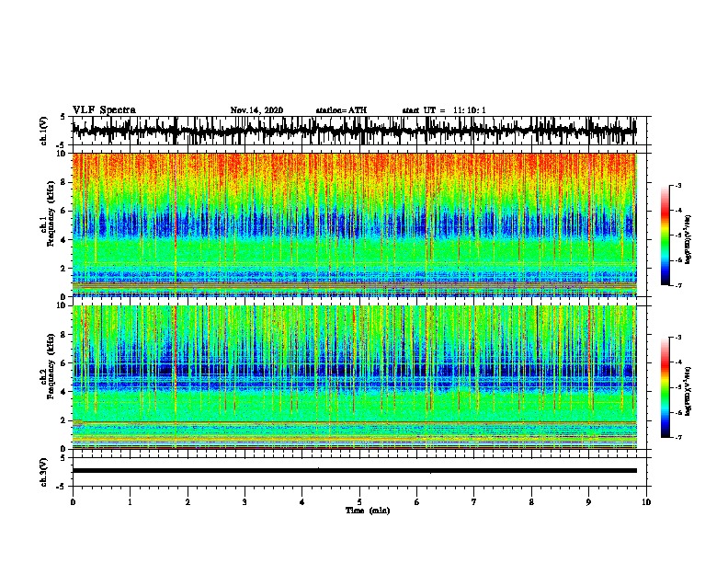This screenshot has width=728, height=563.
Task: Click the time axis tick '5'
Action: (359, 501)
